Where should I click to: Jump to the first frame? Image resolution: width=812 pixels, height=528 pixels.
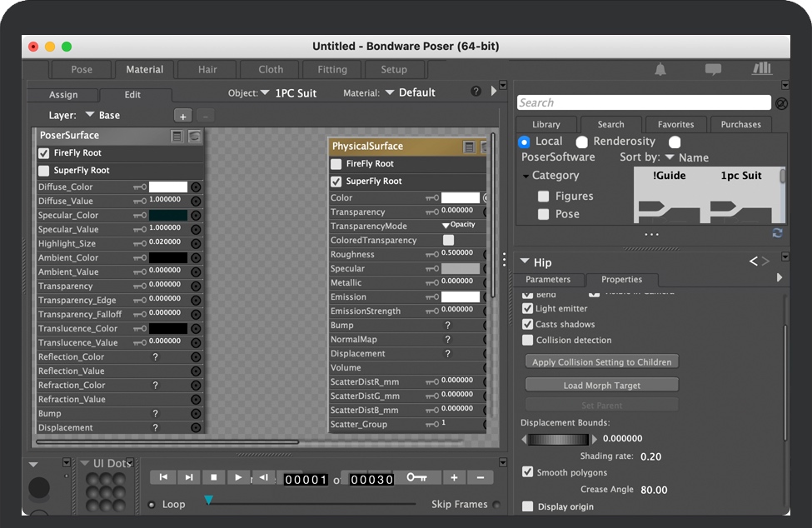(163, 477)
